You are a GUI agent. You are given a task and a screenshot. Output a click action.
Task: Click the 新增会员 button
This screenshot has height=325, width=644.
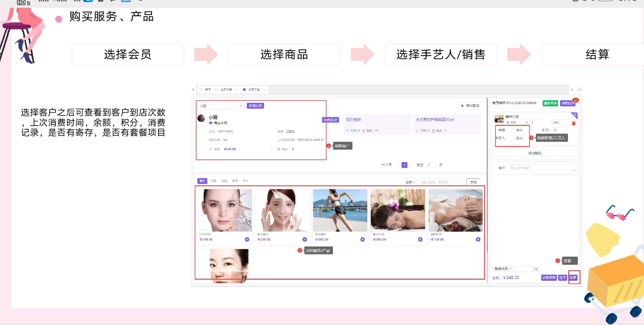255,106
